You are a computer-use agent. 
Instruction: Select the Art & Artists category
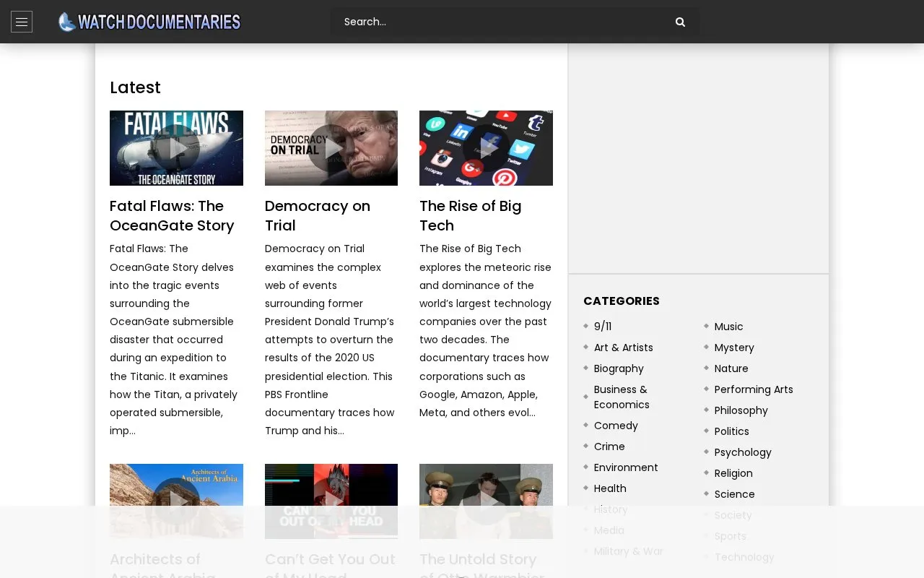point(623,348)
